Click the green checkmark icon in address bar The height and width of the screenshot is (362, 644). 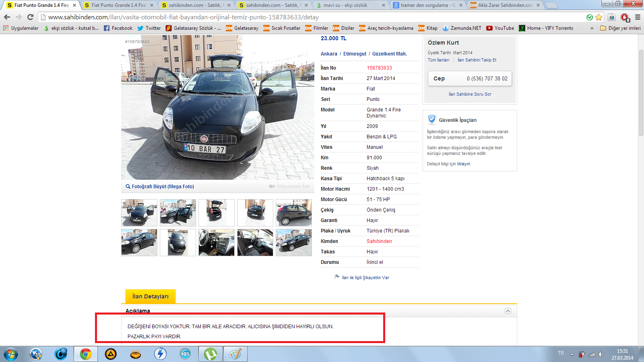click(590, 17)
